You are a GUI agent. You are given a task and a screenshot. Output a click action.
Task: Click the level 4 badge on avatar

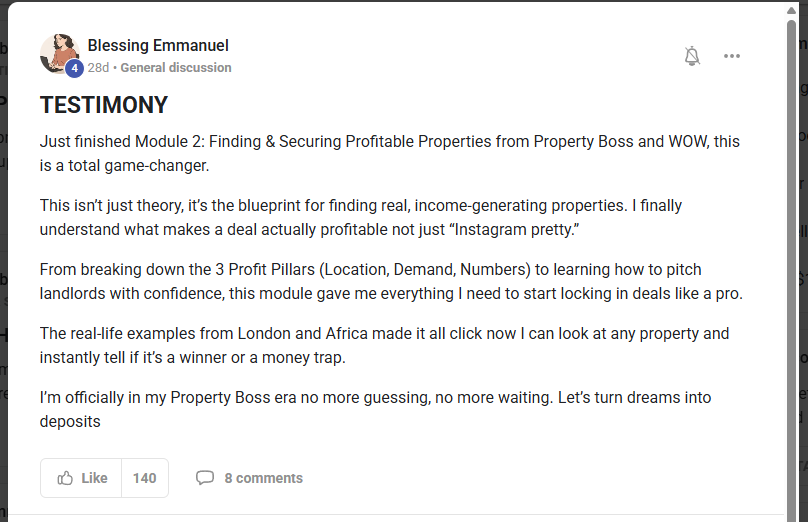point(74,69)
